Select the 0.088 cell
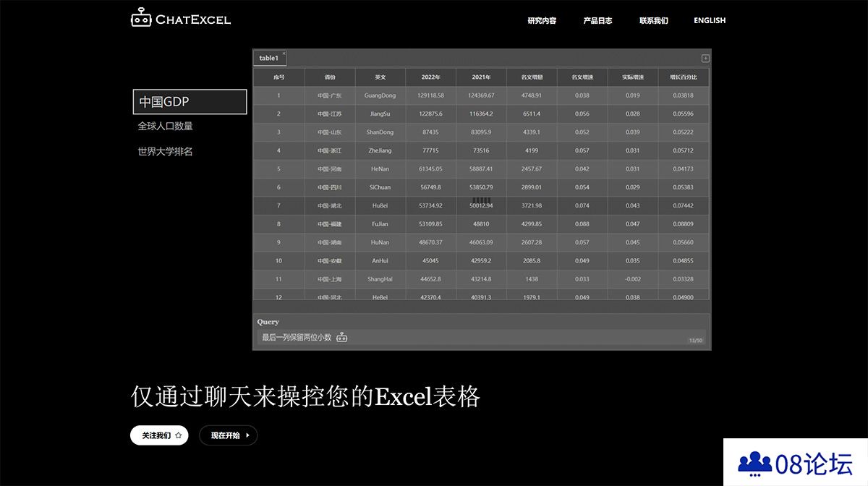 coord(582,224)
